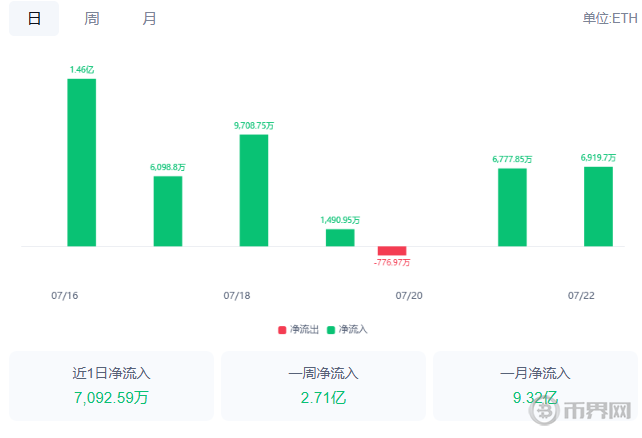642x438 pixels.
Task: Click the 6,777.85万 value label
Action: [512, 159]
